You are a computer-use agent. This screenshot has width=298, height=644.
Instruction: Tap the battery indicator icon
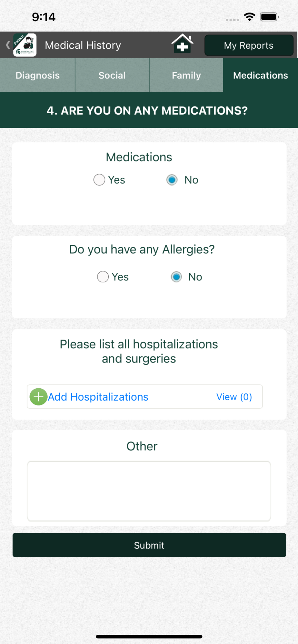tap(270, 17)
